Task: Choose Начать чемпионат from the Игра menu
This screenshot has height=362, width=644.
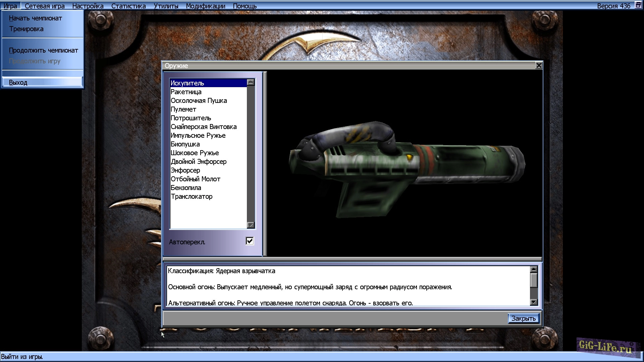Action: pos(36,18)
